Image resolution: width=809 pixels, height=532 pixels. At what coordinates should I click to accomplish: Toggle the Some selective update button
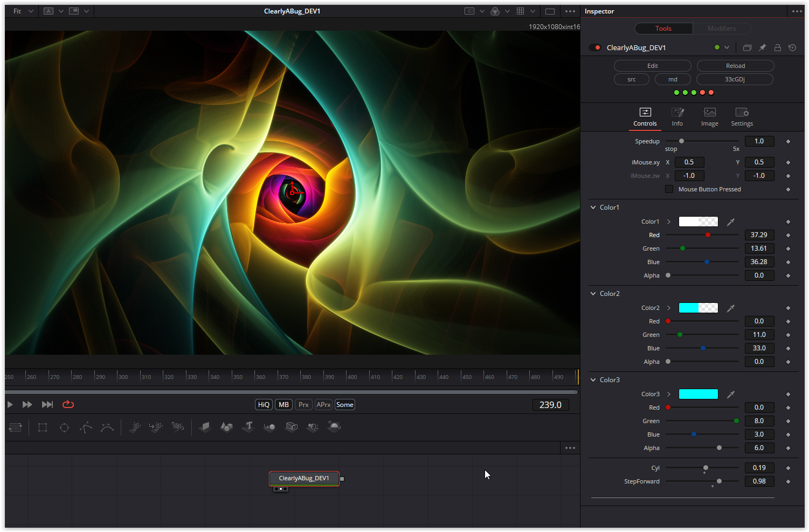345,405
